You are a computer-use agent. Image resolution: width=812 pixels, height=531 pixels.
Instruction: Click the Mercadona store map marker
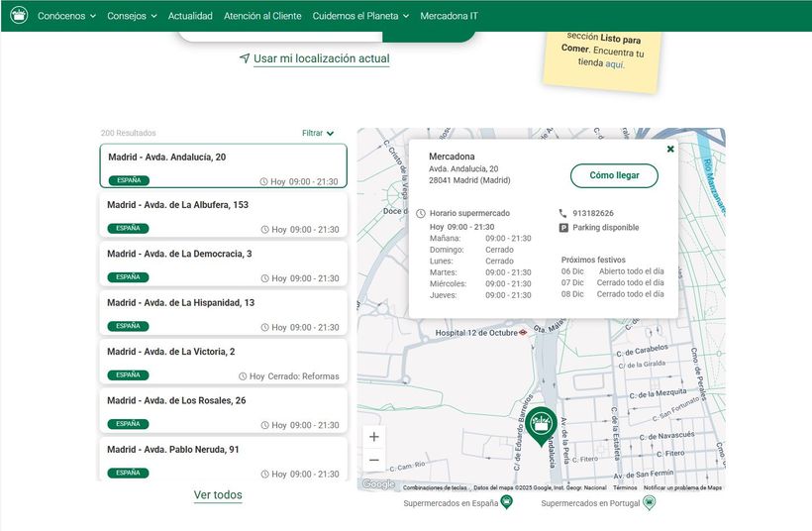click(541, 426)
